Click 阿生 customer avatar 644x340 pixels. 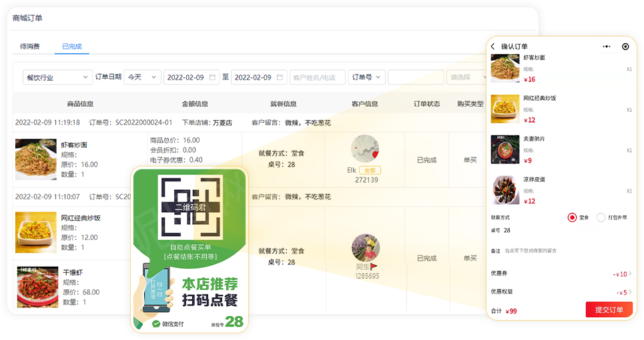tap(366, 248)
